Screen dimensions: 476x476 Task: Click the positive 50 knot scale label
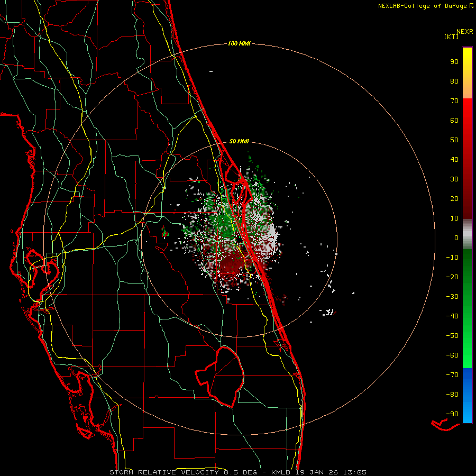pyautogui.click(x=454, y=140)
